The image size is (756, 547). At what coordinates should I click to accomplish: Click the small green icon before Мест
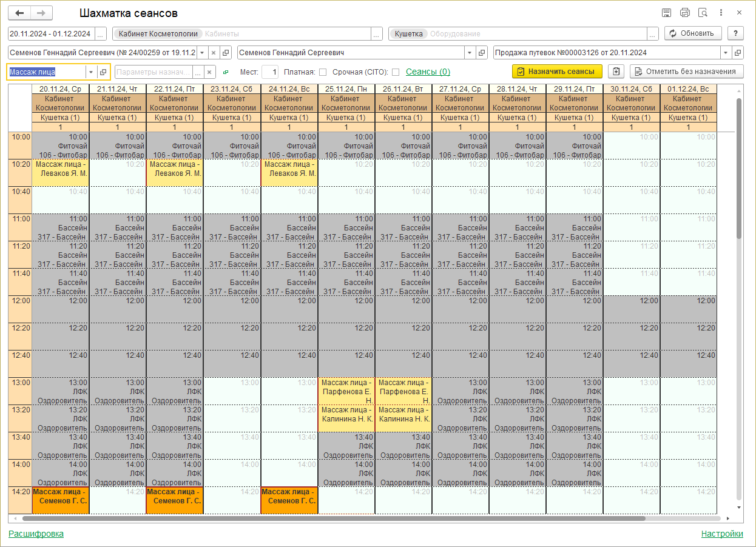[226, 72]
